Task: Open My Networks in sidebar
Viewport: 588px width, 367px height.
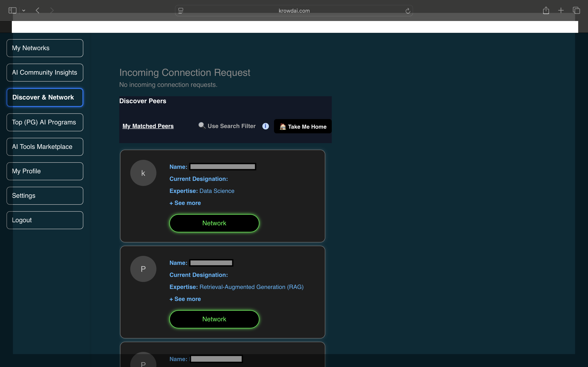Action: [x=45, y=48]
